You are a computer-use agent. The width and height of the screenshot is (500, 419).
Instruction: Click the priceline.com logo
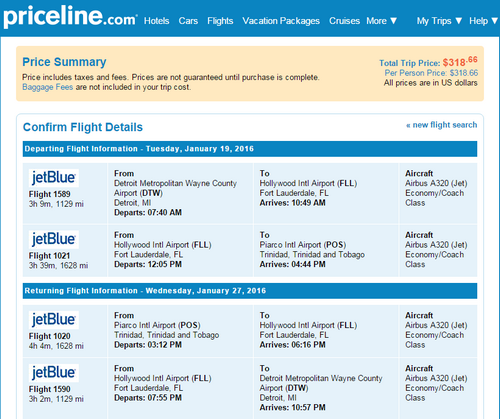click(x=70, y=17)
